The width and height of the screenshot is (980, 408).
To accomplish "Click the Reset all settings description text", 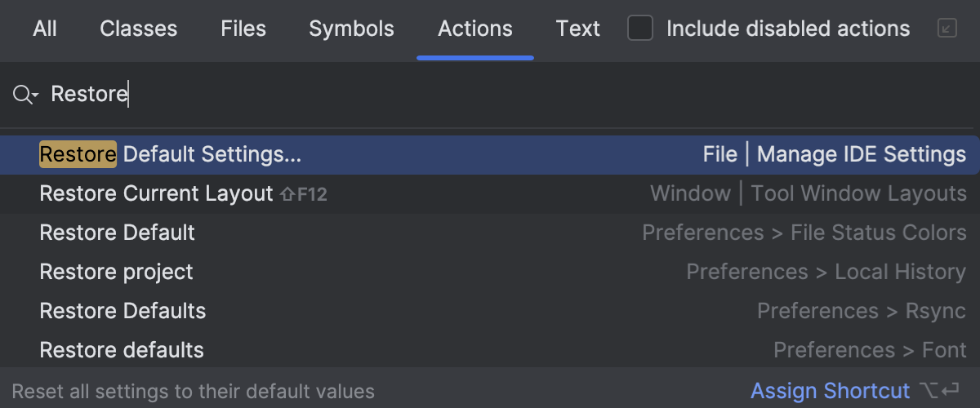I will click(193, 391).
